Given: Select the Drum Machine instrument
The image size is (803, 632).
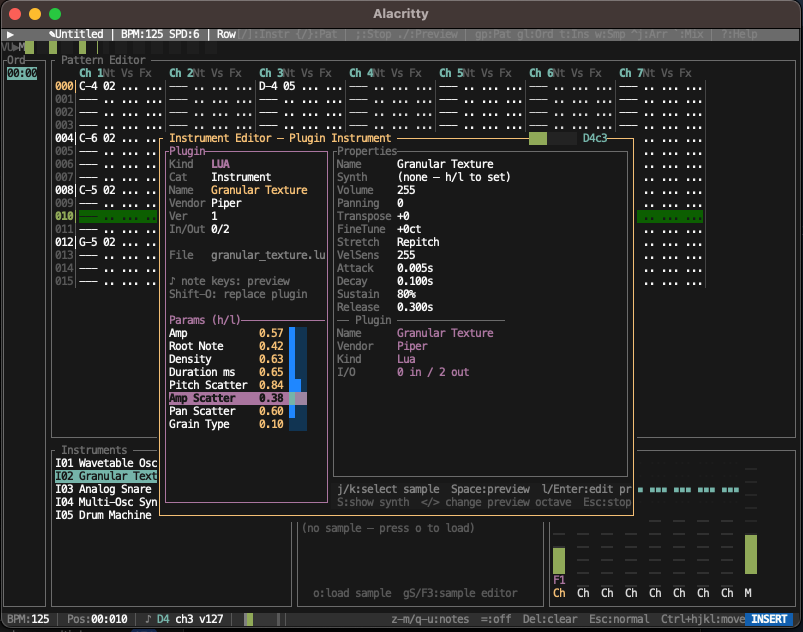Looking at the screenshot, I should (x=104, y=515).
